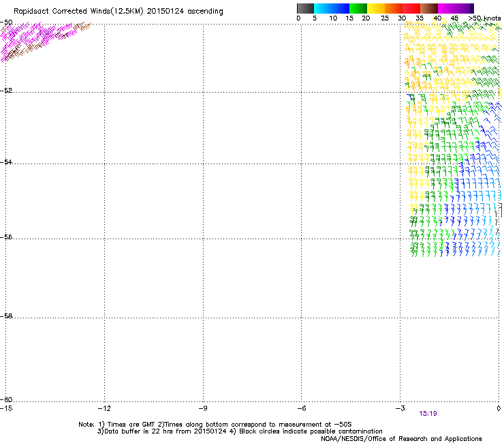Screen dimensions: 504x443
Task: Click the latitude label '-60'
Action: pos(6,399)
